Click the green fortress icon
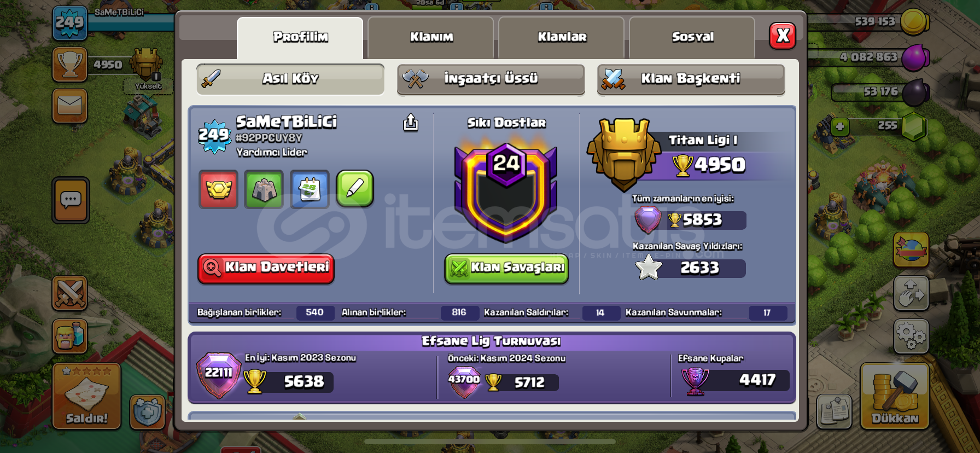The width and height of the screenshot is (980, 453). [x=264, y=189]
